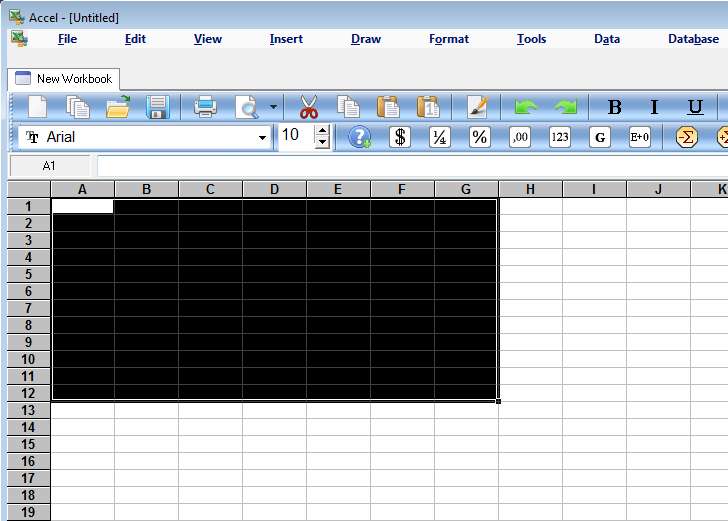The image size is (728, 521).
Task: Click the formula bar input field
Action: click(x=412, y=166)
